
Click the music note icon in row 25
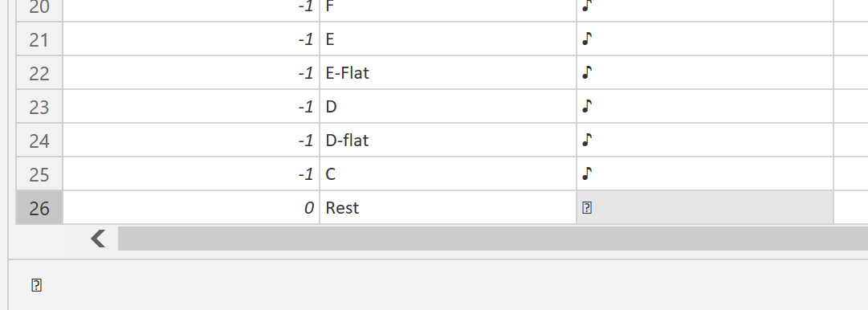click(x=587, y=174)
